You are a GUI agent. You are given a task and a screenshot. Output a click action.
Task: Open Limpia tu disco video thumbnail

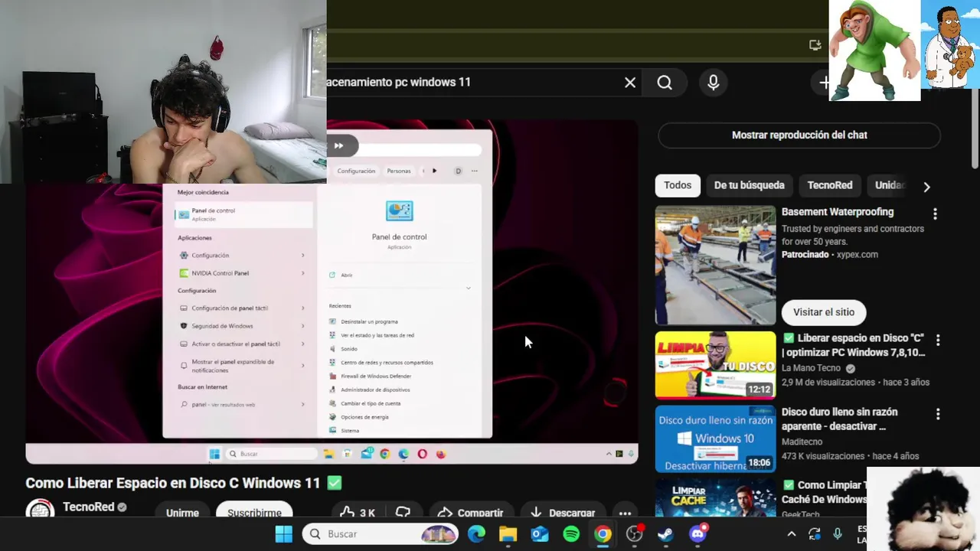pos(715,365)
